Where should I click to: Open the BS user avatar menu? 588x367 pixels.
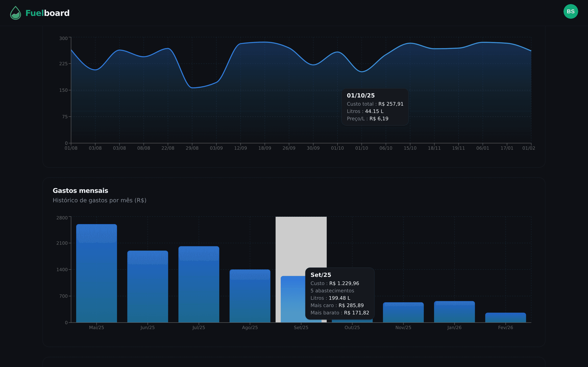[x=570, y=11]
